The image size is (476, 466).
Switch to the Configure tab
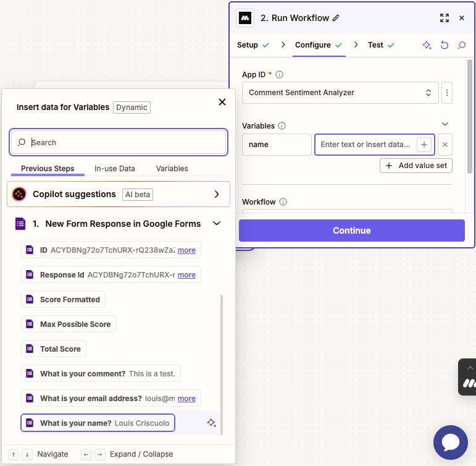click(319, 45)
